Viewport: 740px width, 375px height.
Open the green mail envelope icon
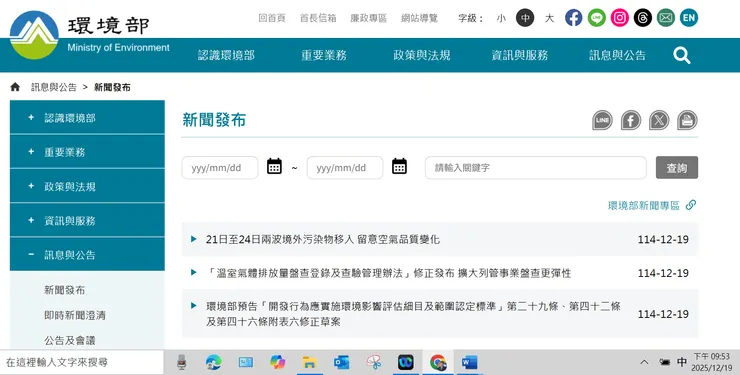click(665, 18)
